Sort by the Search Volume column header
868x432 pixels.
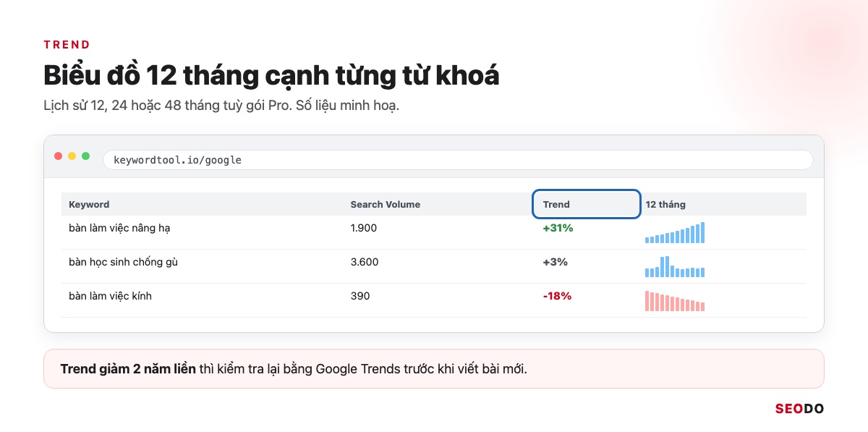(386, 204)
